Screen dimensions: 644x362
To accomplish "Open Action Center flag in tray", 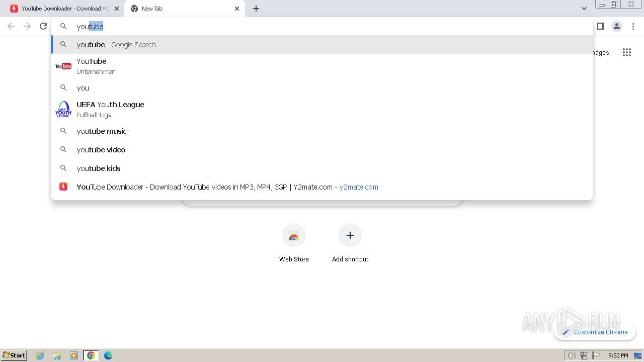I will point(596,355).
